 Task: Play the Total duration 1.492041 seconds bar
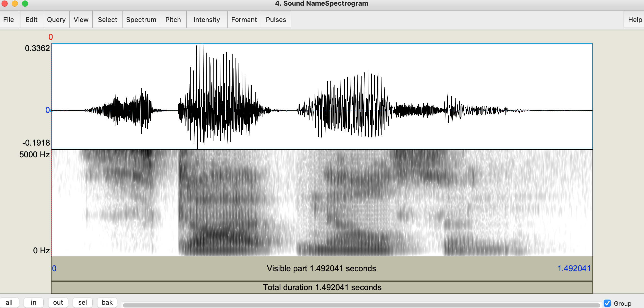pyautogui.click(x=322, y=288)
